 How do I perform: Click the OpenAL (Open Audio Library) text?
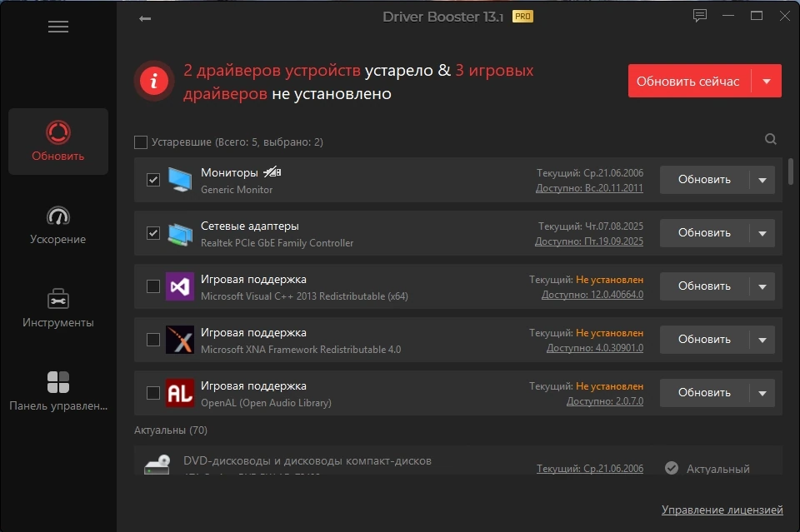pos(266,403)
